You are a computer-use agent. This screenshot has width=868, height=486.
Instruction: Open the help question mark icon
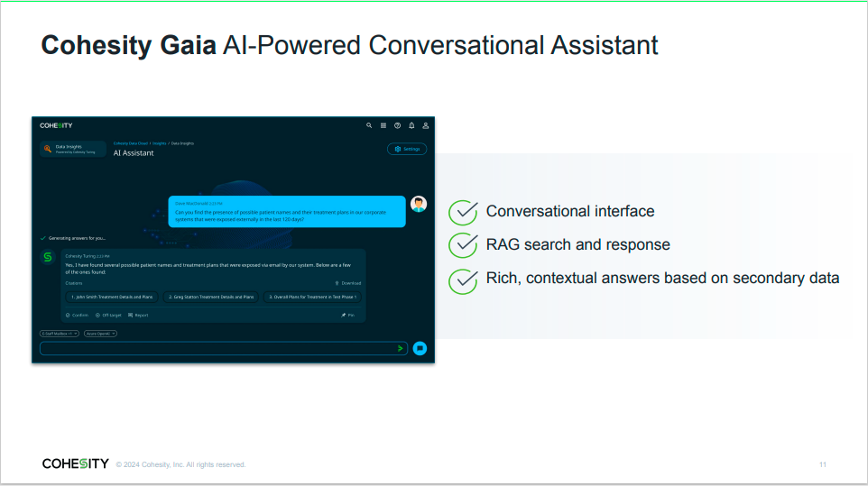click(x=397, y=125)
